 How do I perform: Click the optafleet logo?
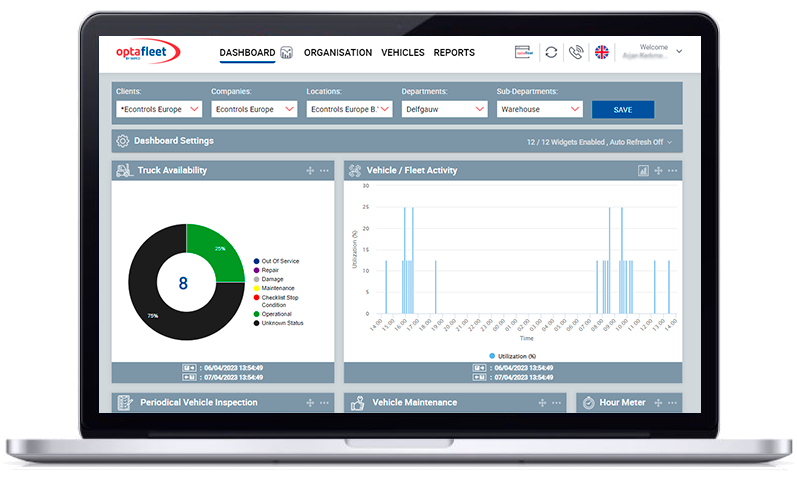coord(148,51)
